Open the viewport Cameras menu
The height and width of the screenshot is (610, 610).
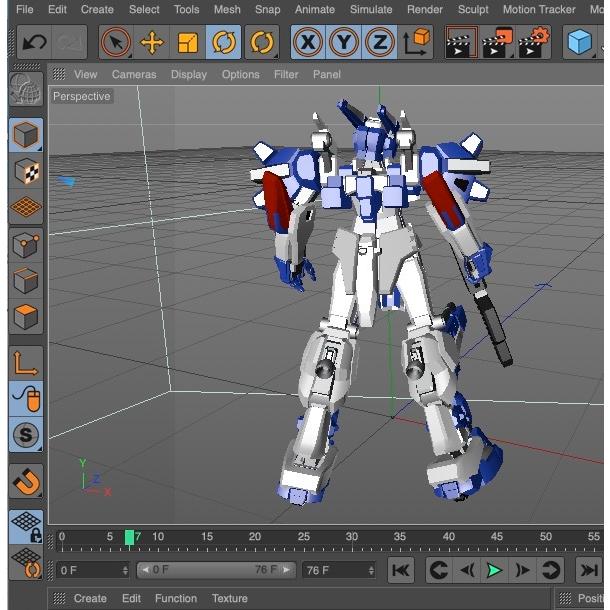pos(134,74)
